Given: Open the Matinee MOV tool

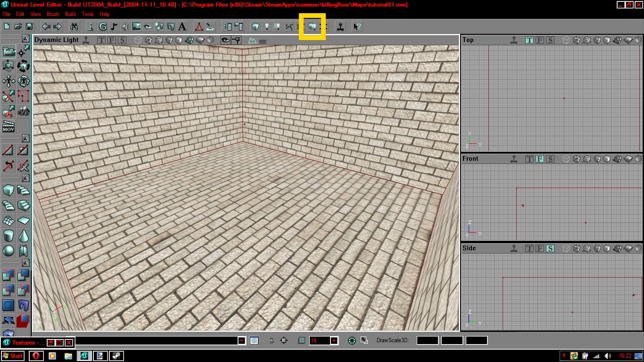Looking at the screenshot, I should (x=8, y=127).
